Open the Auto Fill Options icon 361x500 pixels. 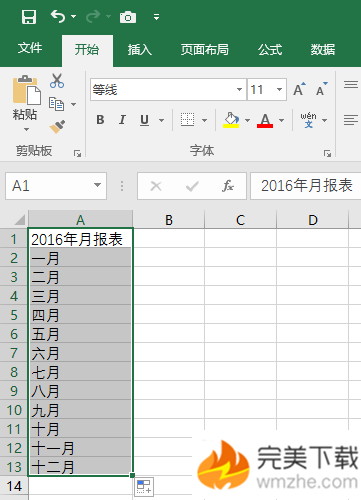144,487
